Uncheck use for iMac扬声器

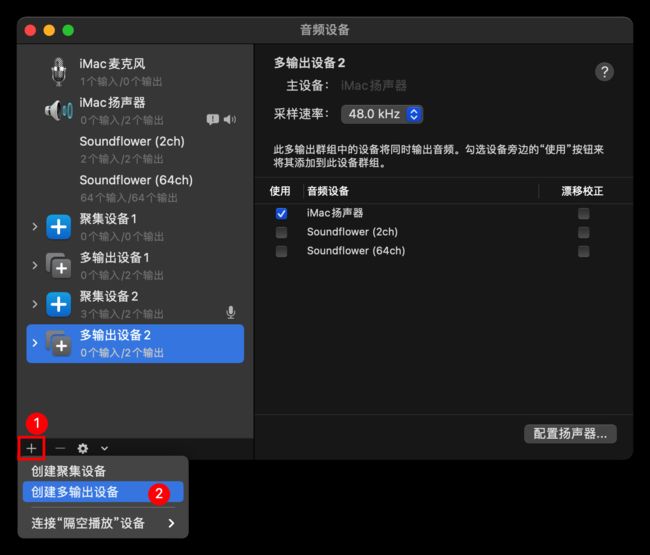tap(281, 213)
